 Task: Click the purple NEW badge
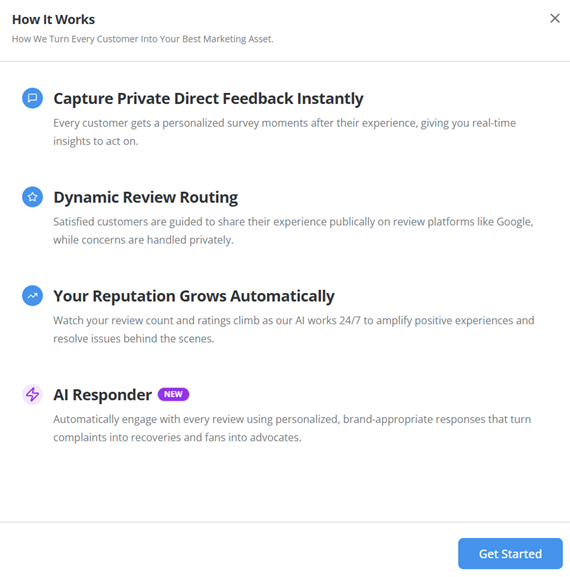(173, 394)
